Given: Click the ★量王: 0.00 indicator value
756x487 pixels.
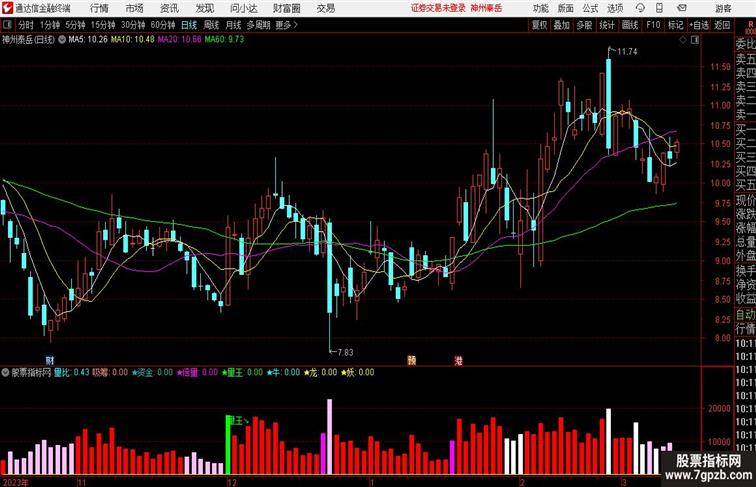Looking at the screenshot, I should click(242, 372).
